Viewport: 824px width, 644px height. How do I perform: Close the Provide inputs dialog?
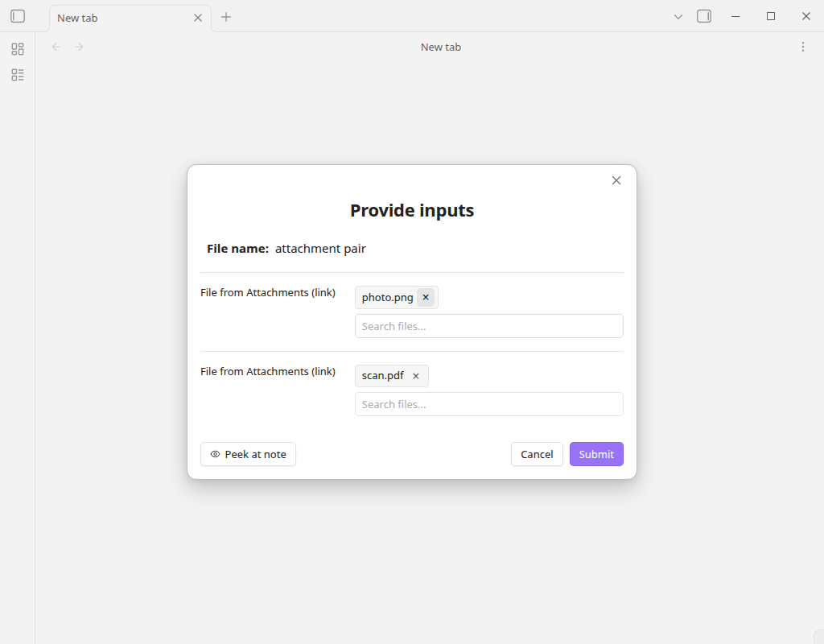click(x=616, y=180)
